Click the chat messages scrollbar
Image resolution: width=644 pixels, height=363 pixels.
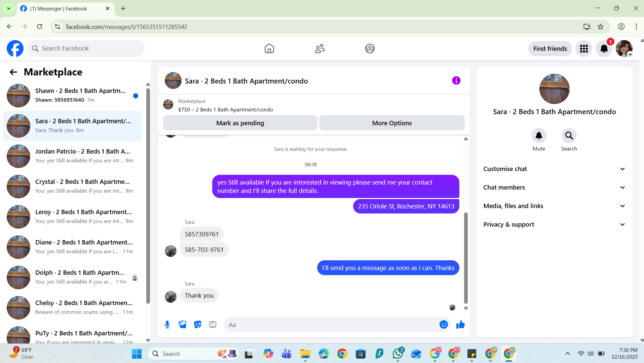466,258
